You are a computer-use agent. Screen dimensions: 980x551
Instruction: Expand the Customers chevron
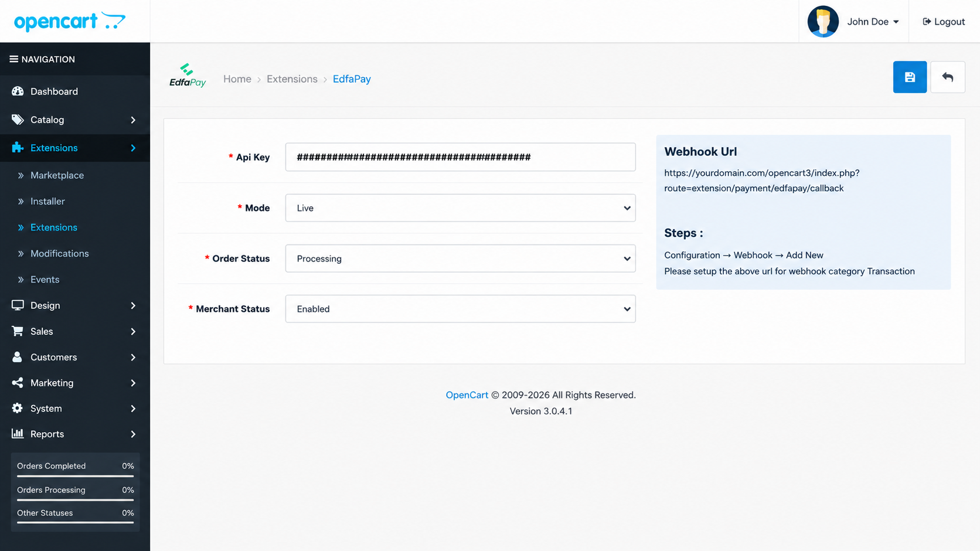(x=133, y=357)
